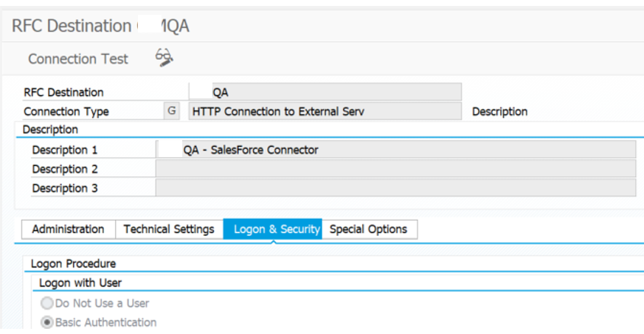Click the RFC Destination input field
This screenshot has height=334, width=644.
[x=325, y=92]
